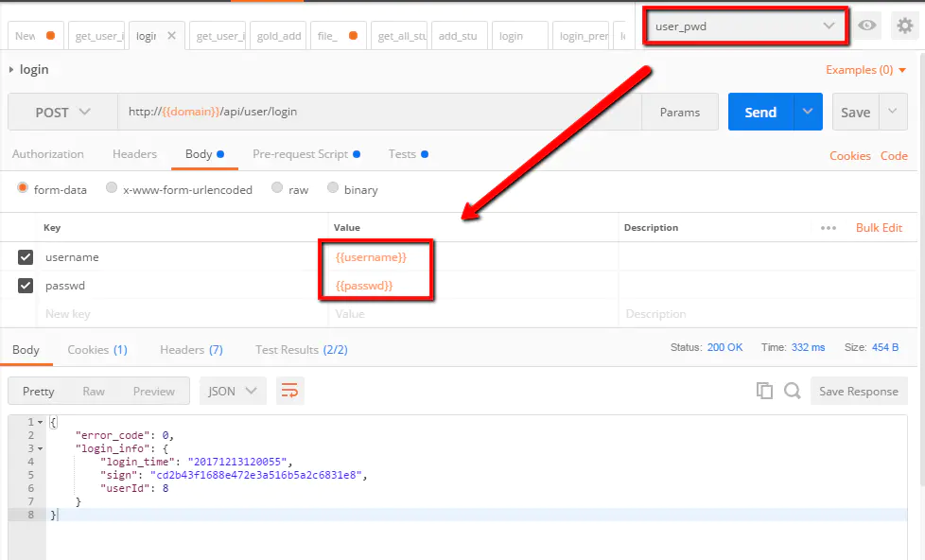Image resolution: width=925 pixels, height=560 pixels.
Task: Switch to login_prer request tab
Action: [583, 36]
